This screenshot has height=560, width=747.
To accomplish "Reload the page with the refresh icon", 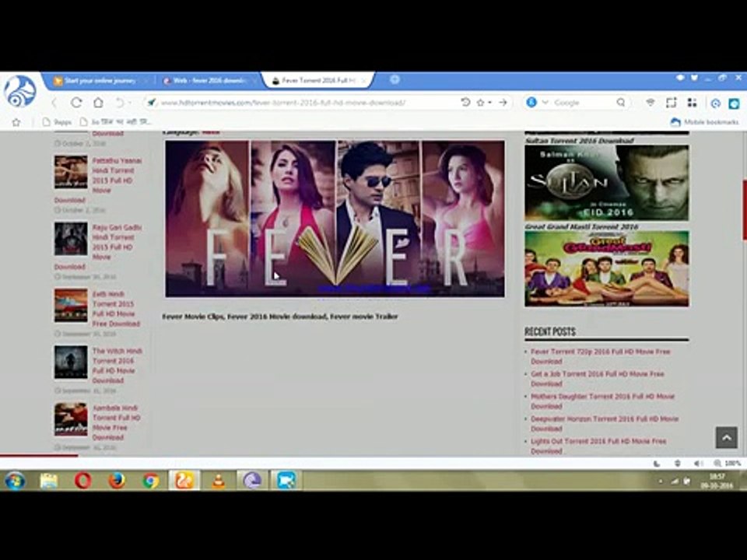I will [x=76, y=103].
